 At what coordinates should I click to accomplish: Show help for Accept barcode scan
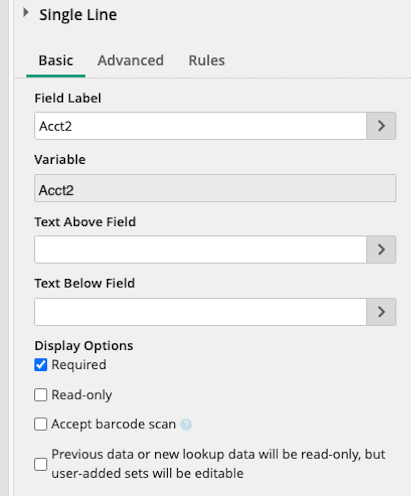(186, 424)
